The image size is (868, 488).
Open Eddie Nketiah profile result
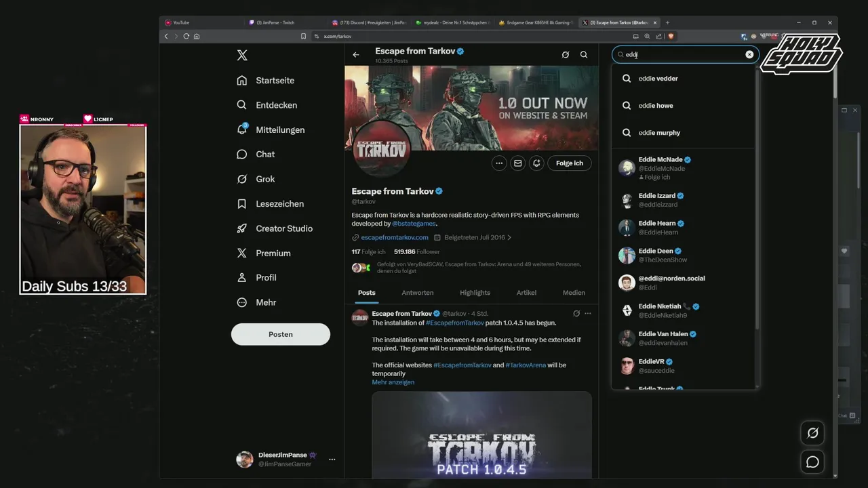[x=684, y=310]
